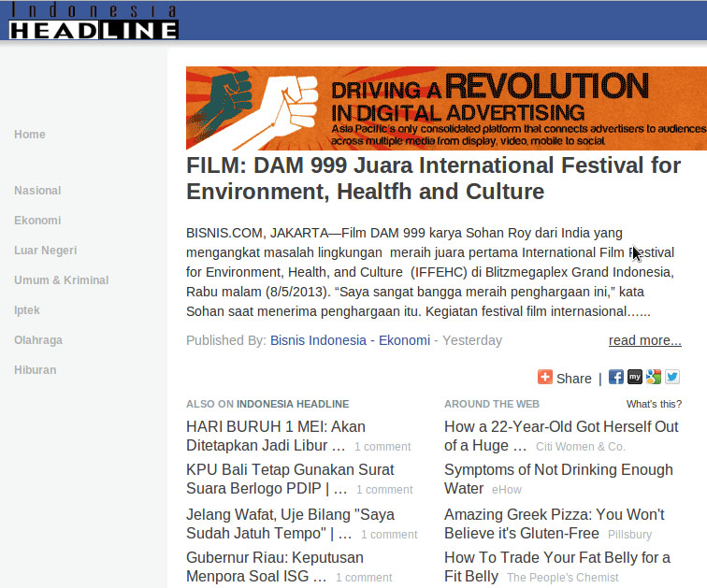This screenshot has height=588, width=707.
Task: Open 'Amazing Greek Pizza' sponsored link
Action: coord(554,523)
